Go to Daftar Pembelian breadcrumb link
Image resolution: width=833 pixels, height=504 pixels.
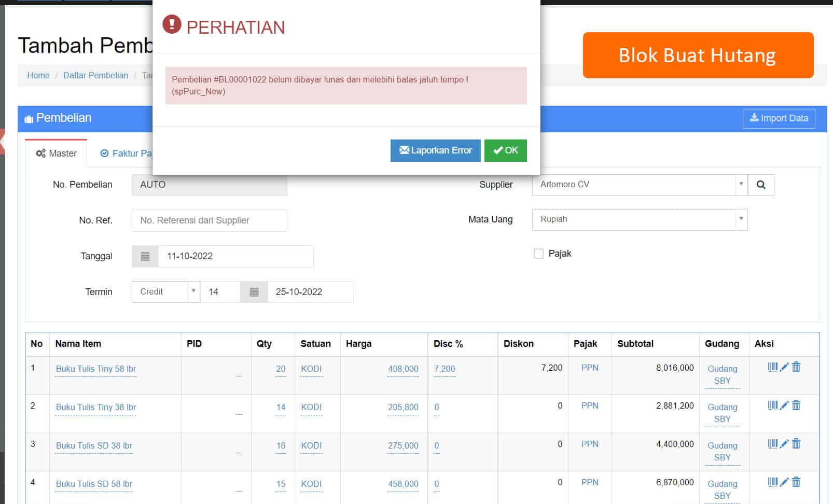[x=95, y=75]
